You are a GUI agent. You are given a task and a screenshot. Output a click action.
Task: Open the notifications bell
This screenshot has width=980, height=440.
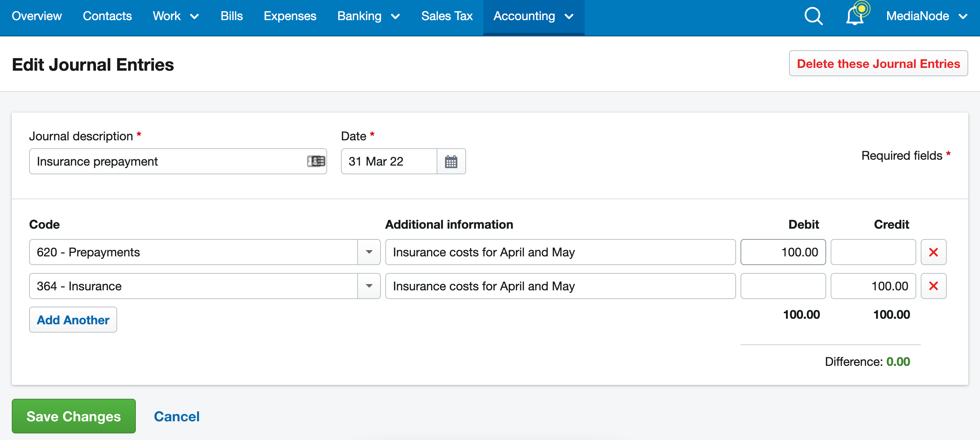pos(855,16)
